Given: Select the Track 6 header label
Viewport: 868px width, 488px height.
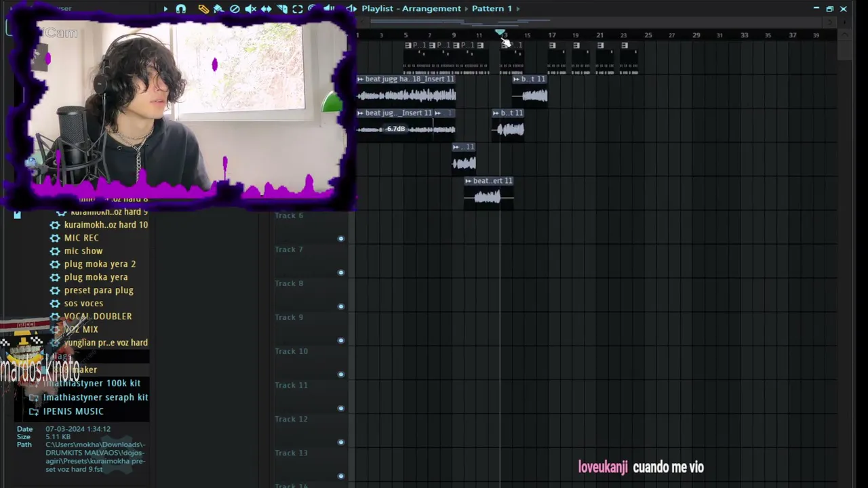Looking at the screenshot, I should [x=289, y=216].
